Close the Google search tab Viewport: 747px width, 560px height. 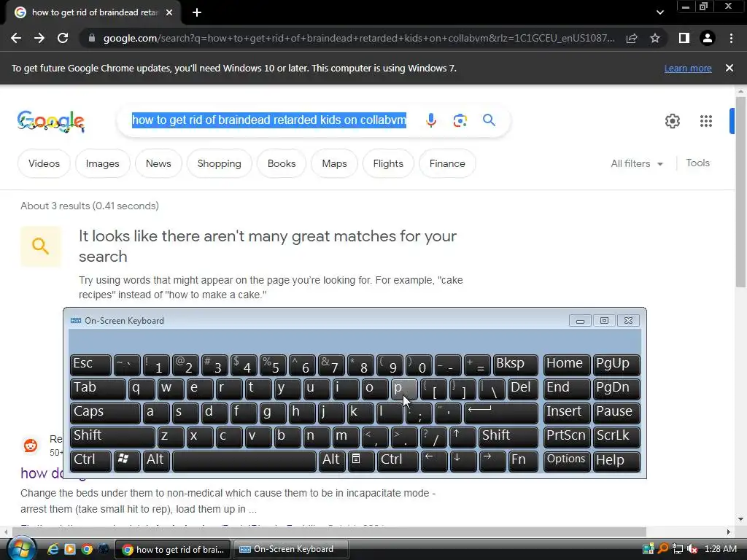click(x=169, y=13)
